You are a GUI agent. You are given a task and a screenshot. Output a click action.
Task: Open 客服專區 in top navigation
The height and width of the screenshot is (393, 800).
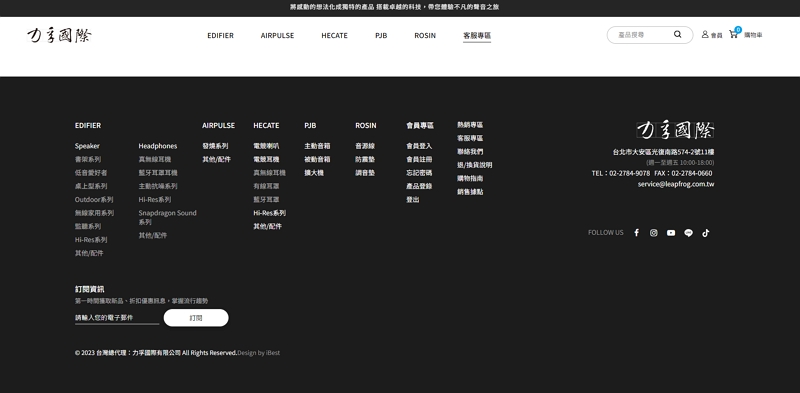click(x=477, y=35)
